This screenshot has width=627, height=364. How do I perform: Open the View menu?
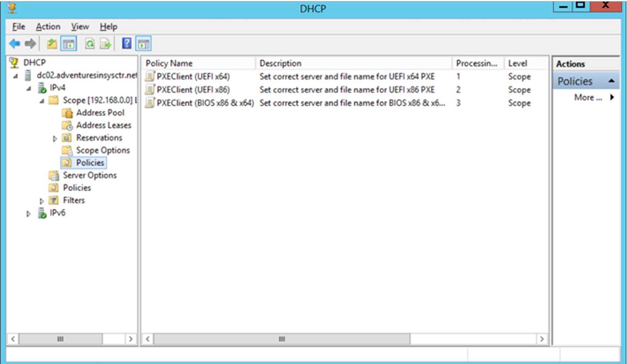80,27
